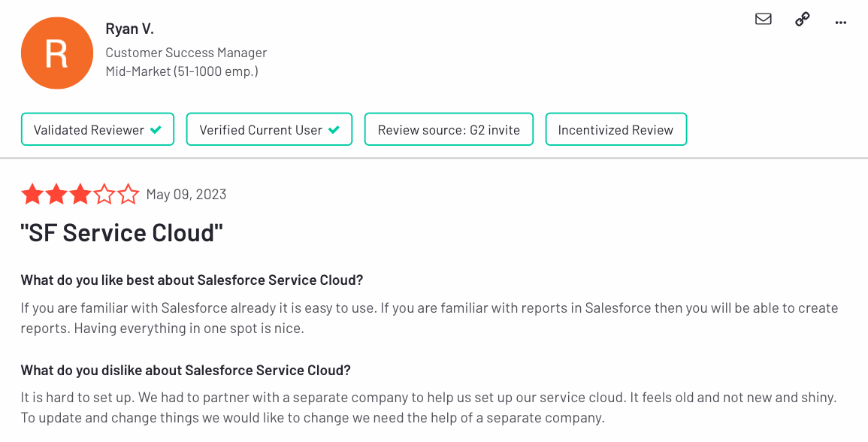Click the green checkmark in Verified Current User

click(334, 129)
